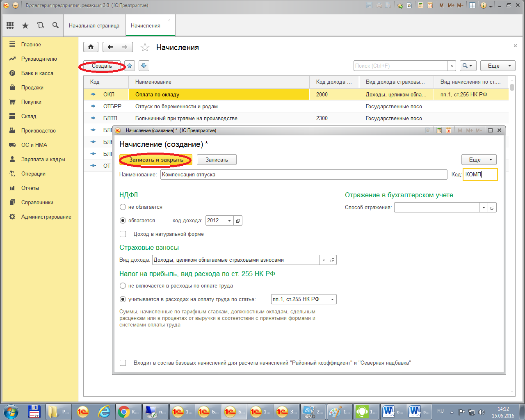This screenshot has width=525, height=420.
Task: Open the sections grid menu icon
Action: [x=10, y=25]
